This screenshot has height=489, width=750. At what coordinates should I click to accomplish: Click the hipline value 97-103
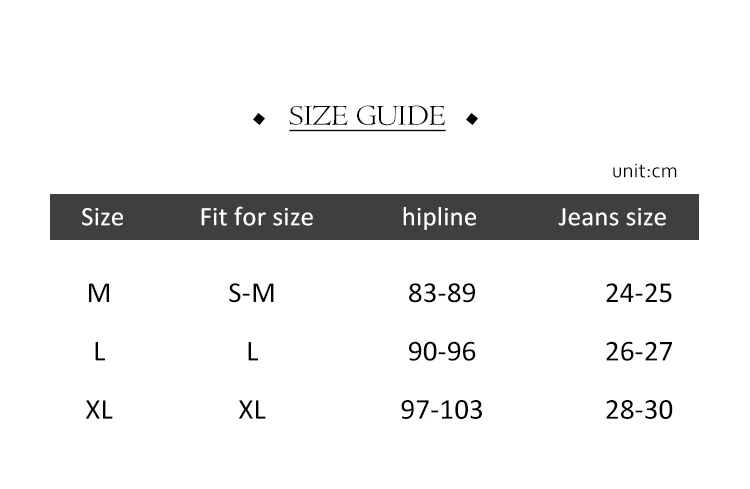click(x=441, y=410)
